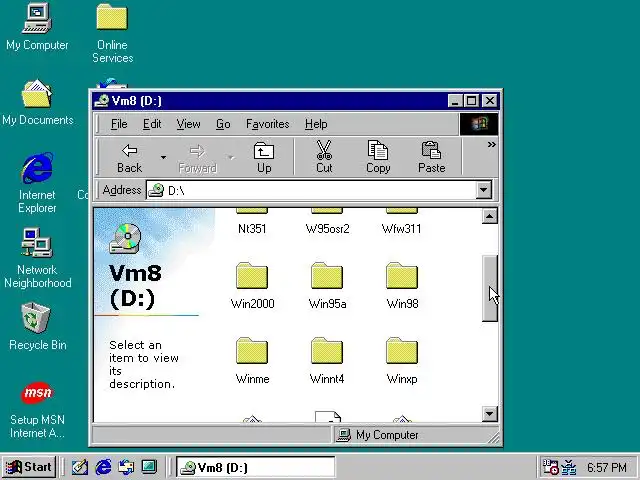The height and width of the screenshot is (480, 640).
Task: Open the Favorites menu
Action: [267, 124]
